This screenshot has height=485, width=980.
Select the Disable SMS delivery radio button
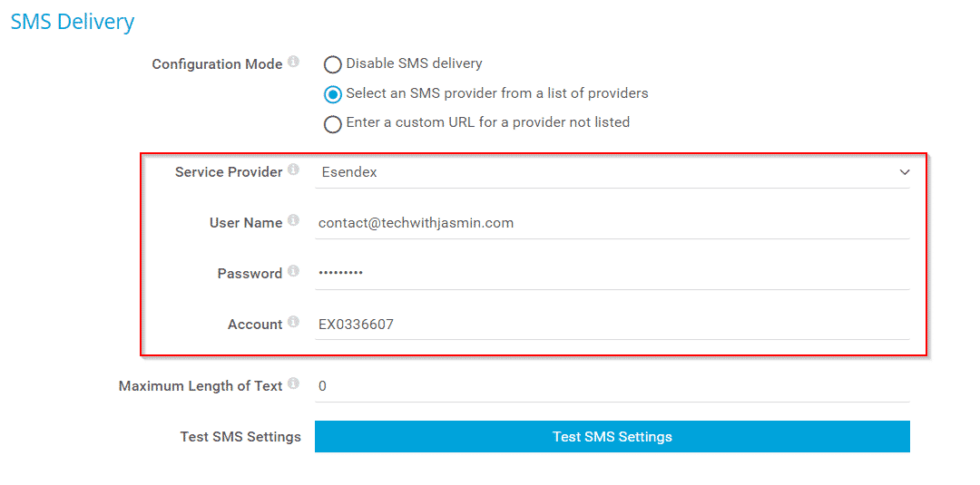[x=332, y=64]
